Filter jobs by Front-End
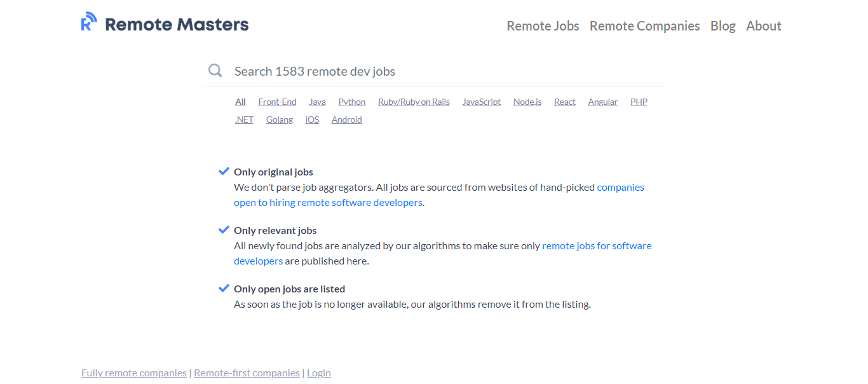The width and height of the screenshot is (868, 384). click(277, 102)
